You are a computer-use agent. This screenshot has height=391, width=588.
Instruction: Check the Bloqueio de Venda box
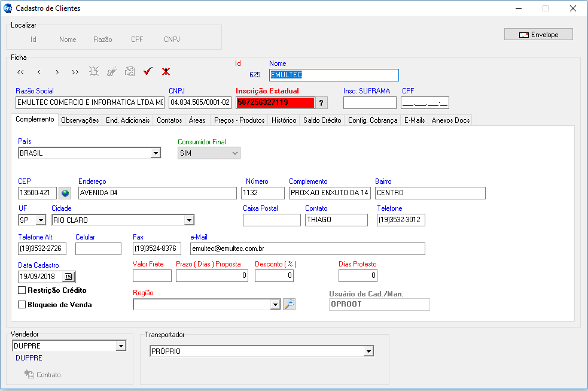[23, 305]
